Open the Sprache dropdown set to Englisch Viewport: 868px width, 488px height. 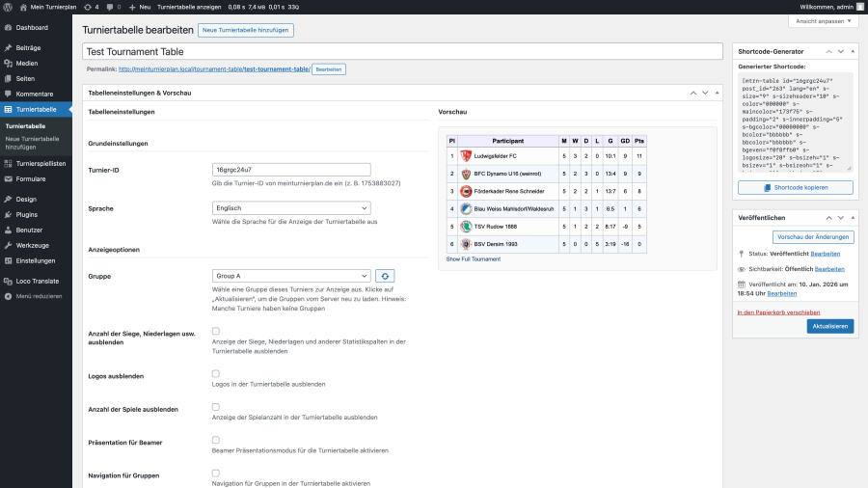291,207
